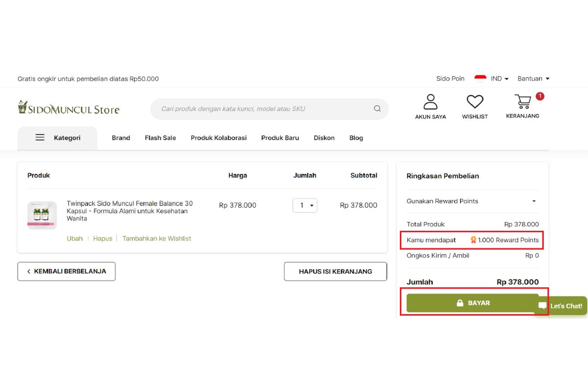Click Tambahkan ke Wishlist link
588x392 pixels.
(x=157, y=239)
